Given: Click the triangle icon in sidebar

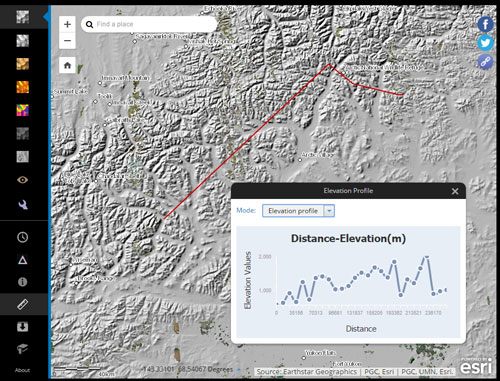Looking at the screenshot, I should (23, 260).
